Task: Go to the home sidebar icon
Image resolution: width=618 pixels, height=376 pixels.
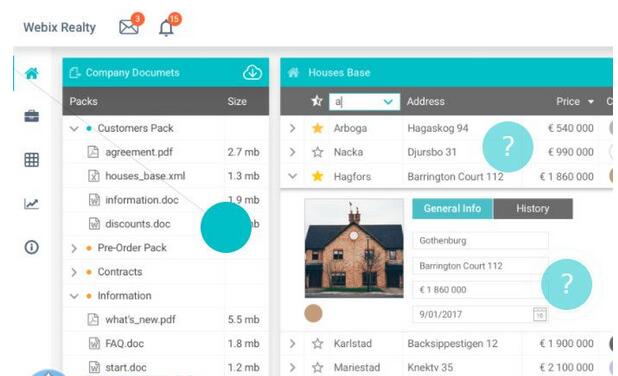Action: click(32, 73)
